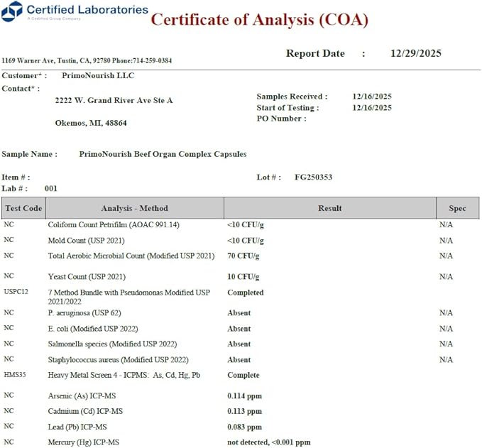Click the lab address line with phone number
The height and width of the screenshot is (448, 482).
pos(87,60)
